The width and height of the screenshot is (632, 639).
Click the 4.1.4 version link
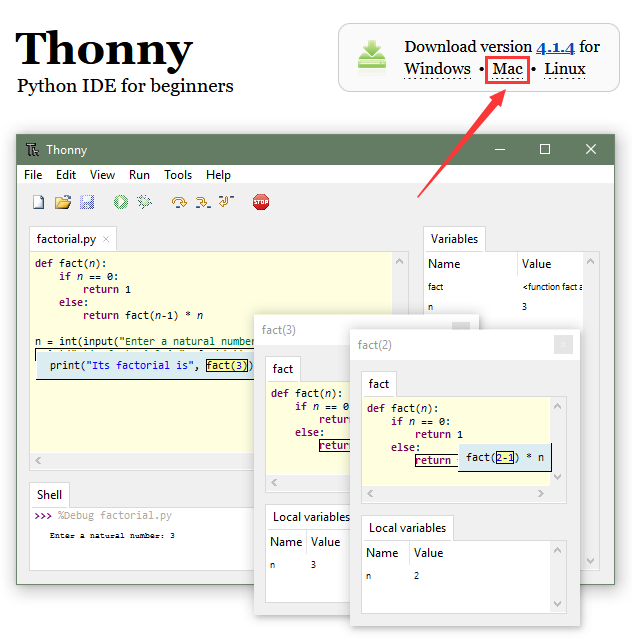[x=555, y=48]
